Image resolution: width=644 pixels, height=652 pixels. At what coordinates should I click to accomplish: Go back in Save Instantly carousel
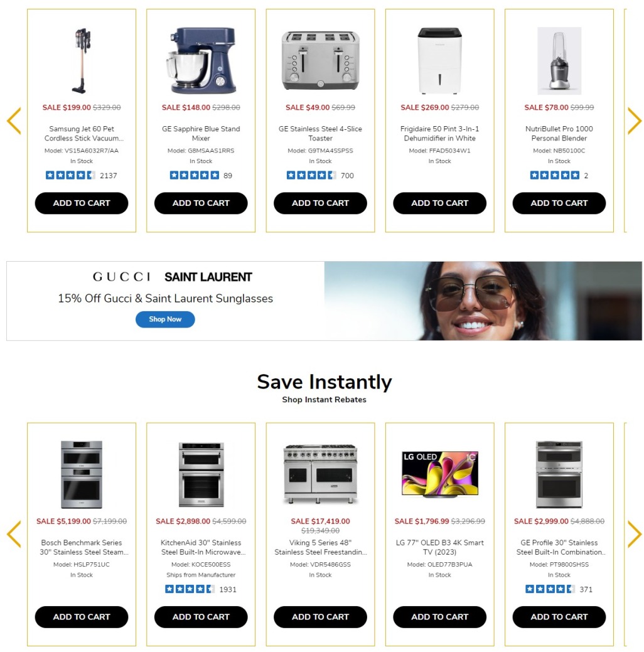point(14,534)
